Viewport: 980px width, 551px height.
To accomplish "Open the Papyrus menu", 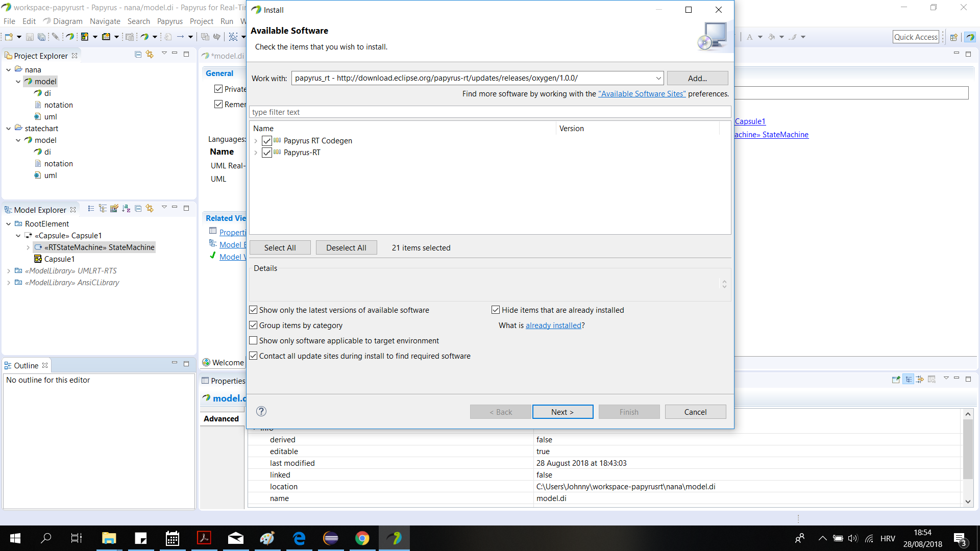I will click(x=169, y=21).
